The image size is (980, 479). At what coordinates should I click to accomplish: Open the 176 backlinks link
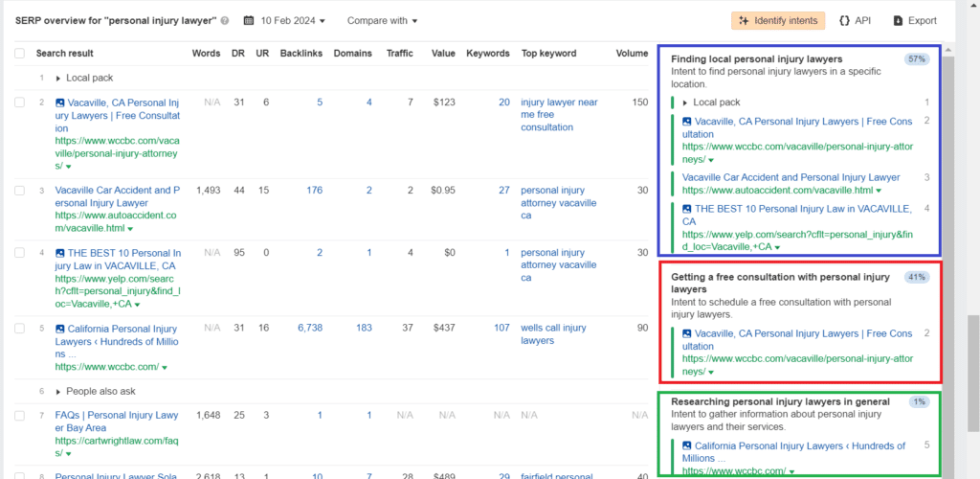pyautogui.click(x=314, y=190)
